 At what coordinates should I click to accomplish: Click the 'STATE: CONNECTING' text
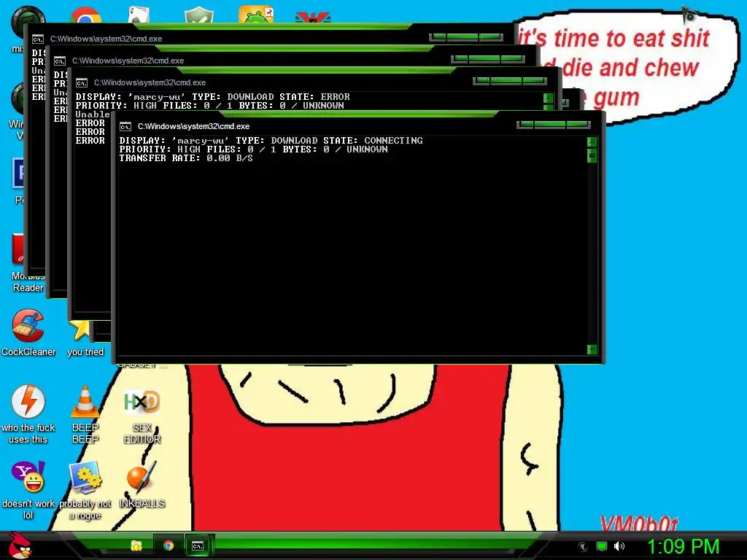(373, 141)
